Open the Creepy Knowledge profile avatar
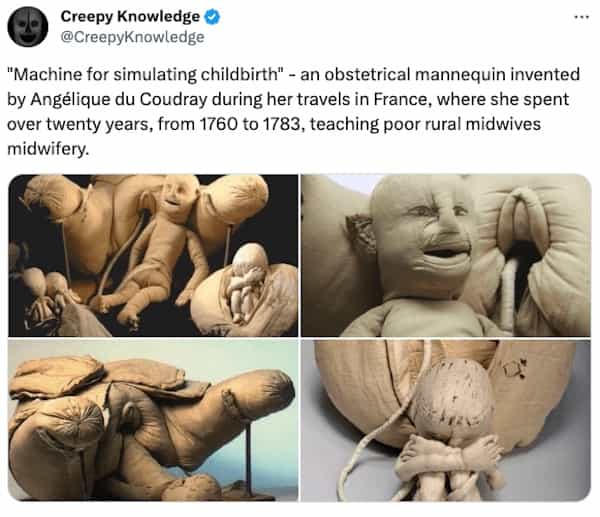The image size is (600, 517). (x=28, y=26)
